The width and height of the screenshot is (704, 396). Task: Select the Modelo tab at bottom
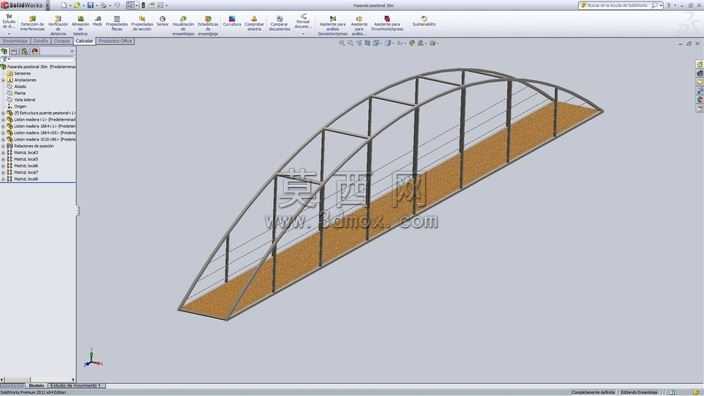pos(36,386)
